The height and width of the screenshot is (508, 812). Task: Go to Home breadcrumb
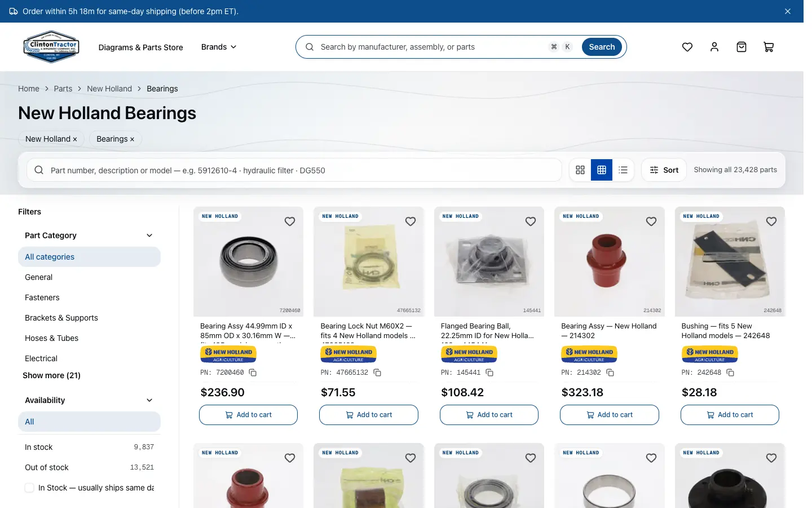(x=29, y=89)
